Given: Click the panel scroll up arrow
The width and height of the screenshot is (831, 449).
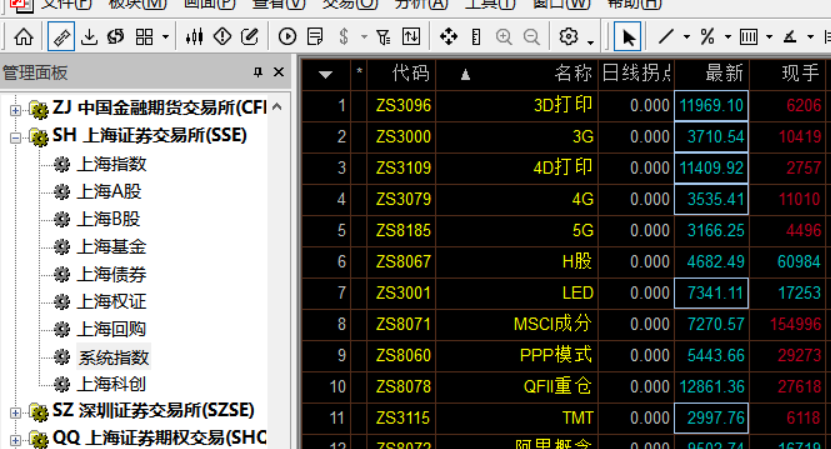Looking at the screenshot, I should [277, 107].
